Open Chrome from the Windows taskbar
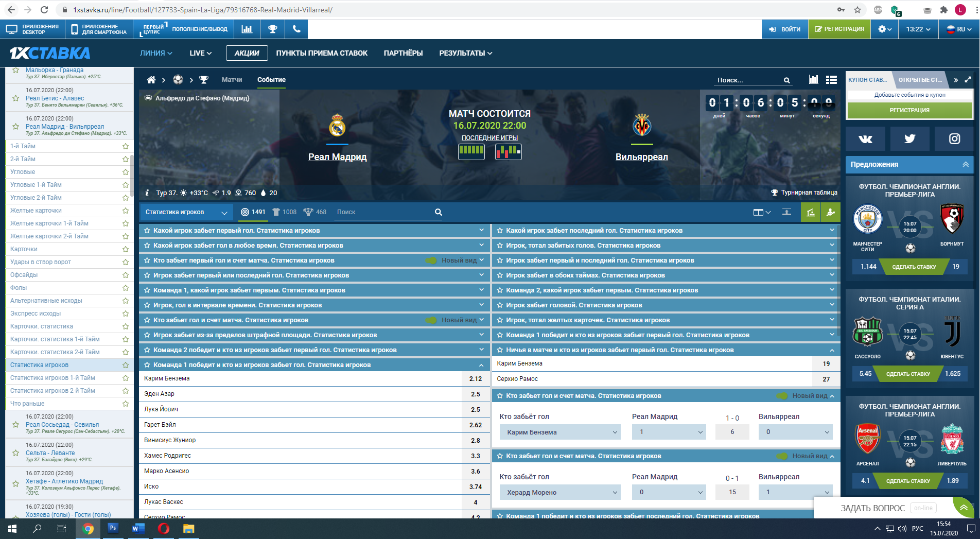The width and height of the screenshot is (980, 539). (x=88, y=529)
